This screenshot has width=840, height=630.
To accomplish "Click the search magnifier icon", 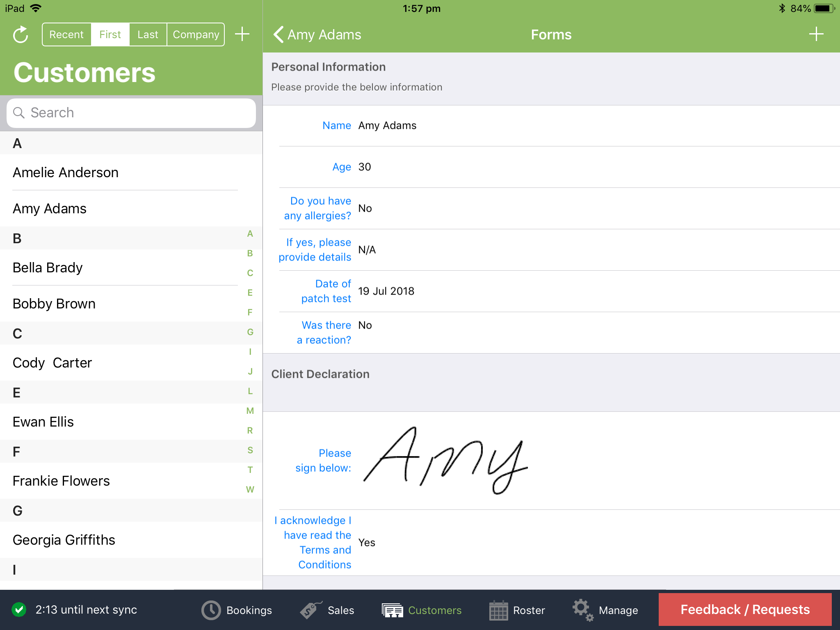I will click(x=19, y=113).
